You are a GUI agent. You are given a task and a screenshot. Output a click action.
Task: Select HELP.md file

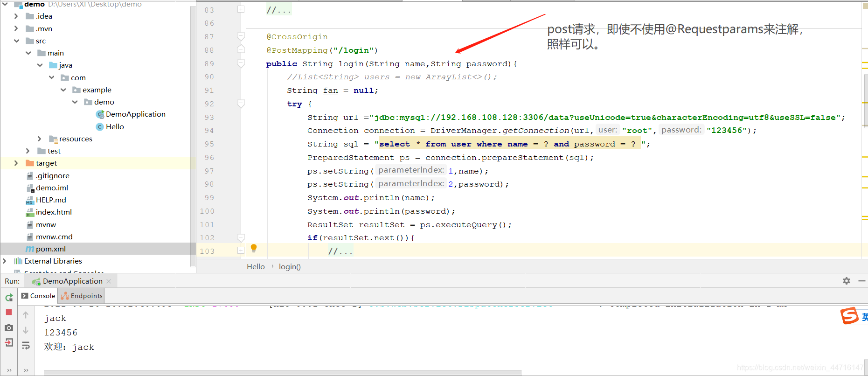click(51, 200)
